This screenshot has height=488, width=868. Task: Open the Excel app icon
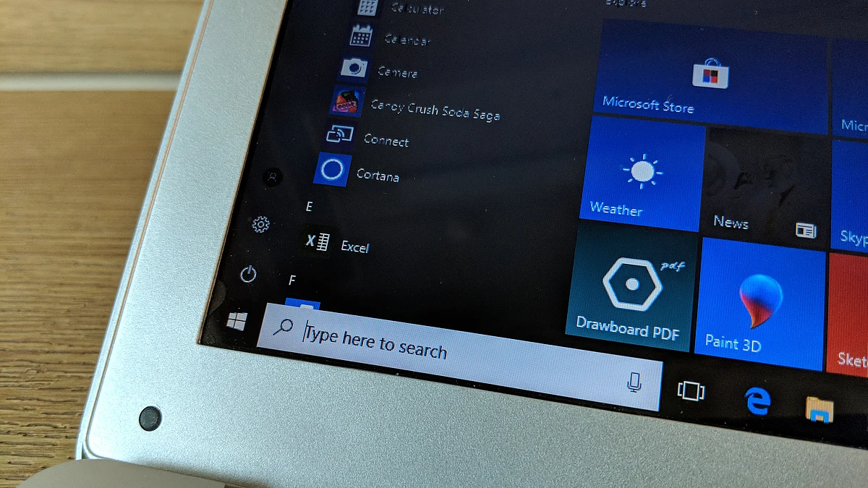(x=318, y=241)
